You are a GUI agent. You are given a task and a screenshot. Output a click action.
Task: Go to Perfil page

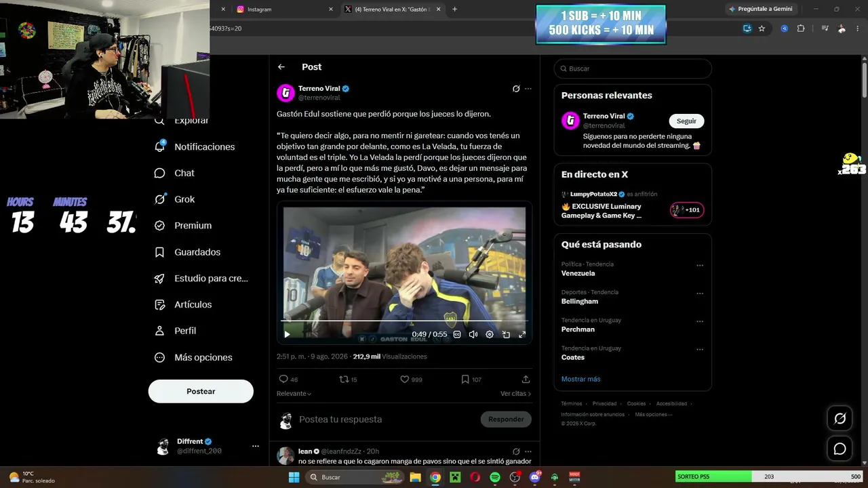(175, 331)
